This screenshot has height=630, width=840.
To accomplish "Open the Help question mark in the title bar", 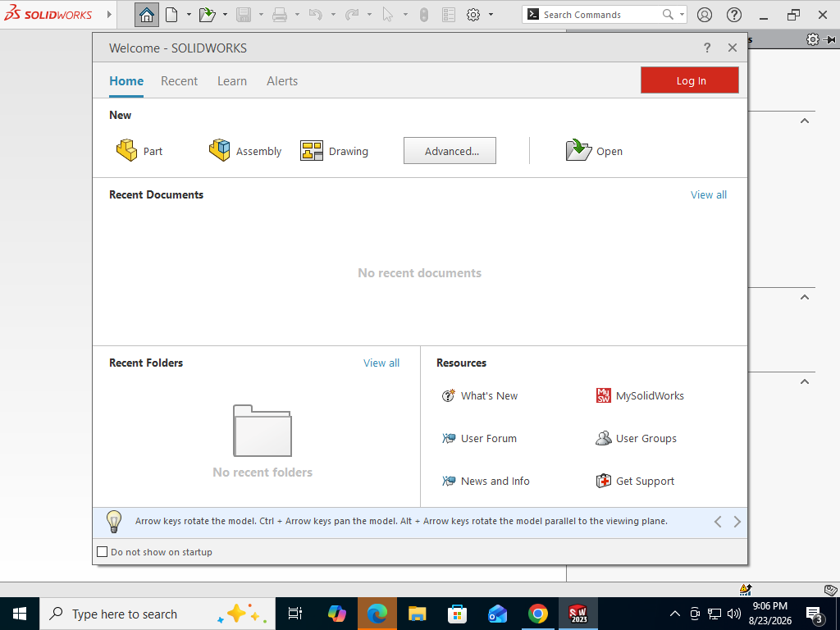I will click(734, 15).
